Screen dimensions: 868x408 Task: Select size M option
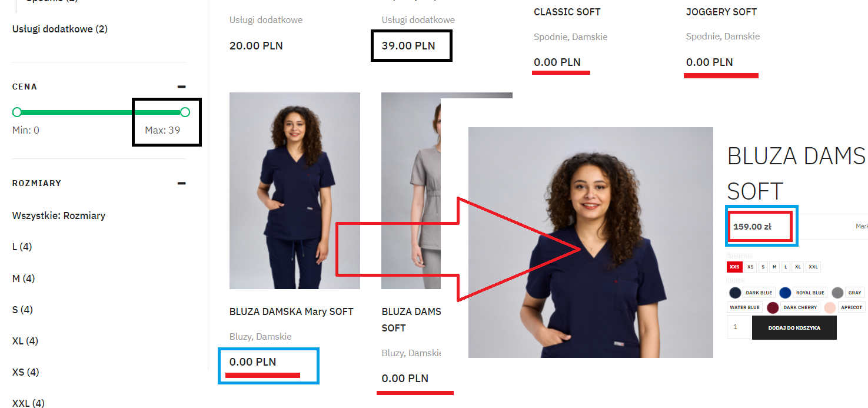click(x=774, y=267)
